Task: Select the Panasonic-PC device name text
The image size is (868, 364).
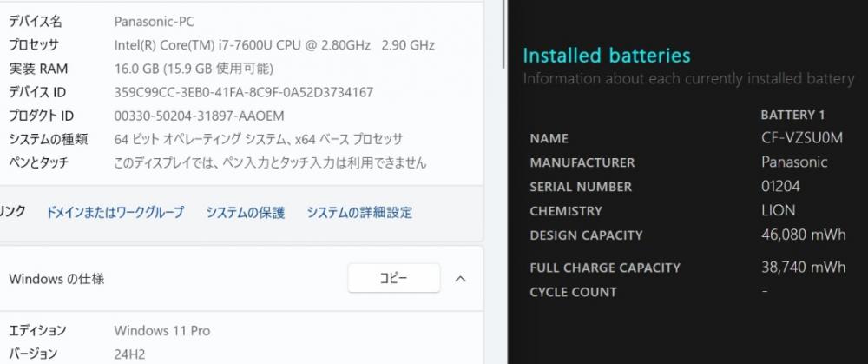Action: tap(154, 22)
